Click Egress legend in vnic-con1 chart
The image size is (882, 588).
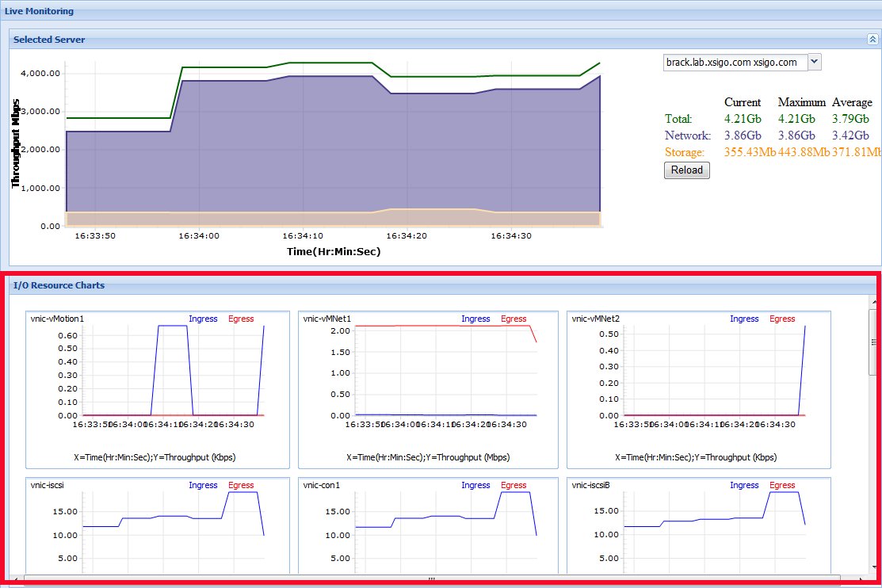[514, 485]
